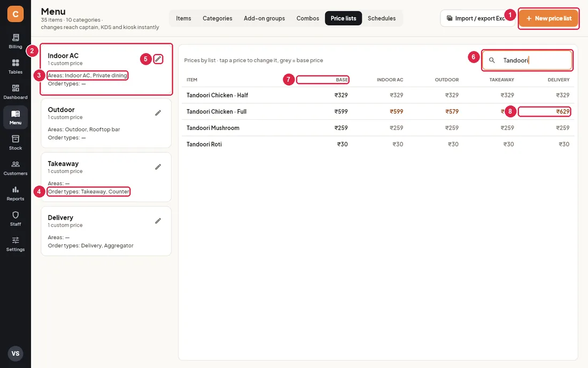This screenshot has height=368, width=588.
Task: Switch to the Add-on groups tab
Action: tap(265, 18)
